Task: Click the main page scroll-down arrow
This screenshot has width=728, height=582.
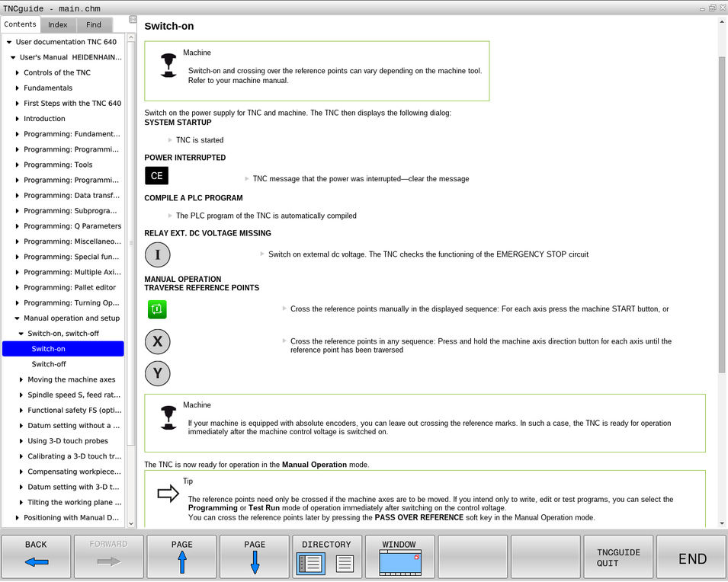Action: pyautogui.click(x=721, y=523)
